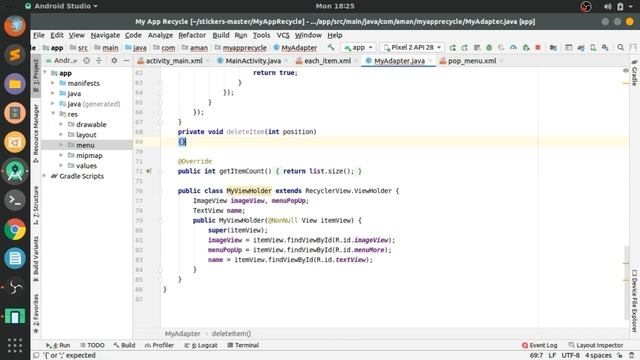The height and width of the screenshot is (360, 640).
Task: Click tool windows quick-access icon in status bar corner
Action: 36,356
